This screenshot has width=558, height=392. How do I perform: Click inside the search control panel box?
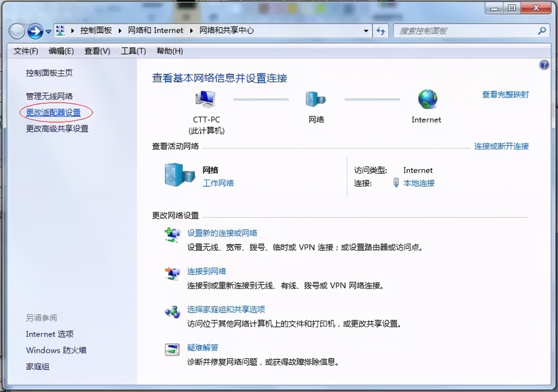[x=459, y=30]
